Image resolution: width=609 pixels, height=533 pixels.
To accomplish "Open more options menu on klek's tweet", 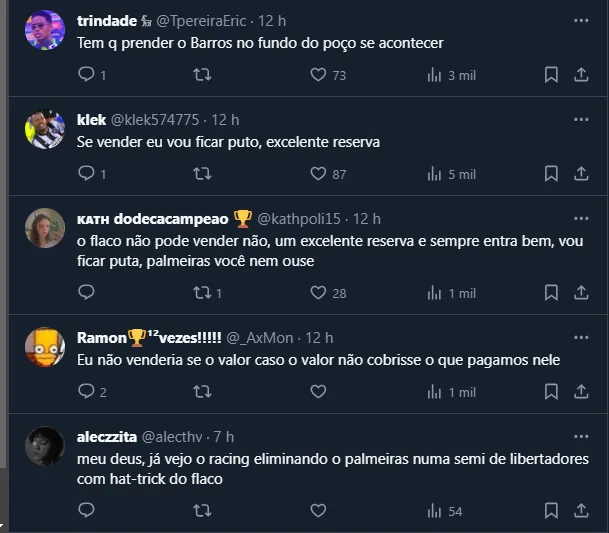I will [581, 119].
